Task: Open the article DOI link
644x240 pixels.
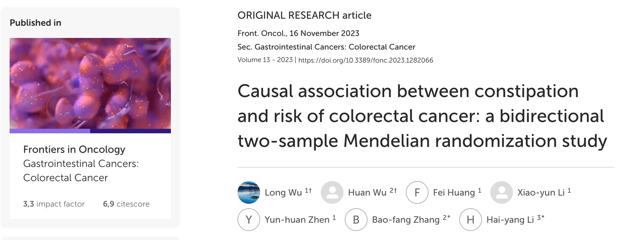Action: coord(365,60)
